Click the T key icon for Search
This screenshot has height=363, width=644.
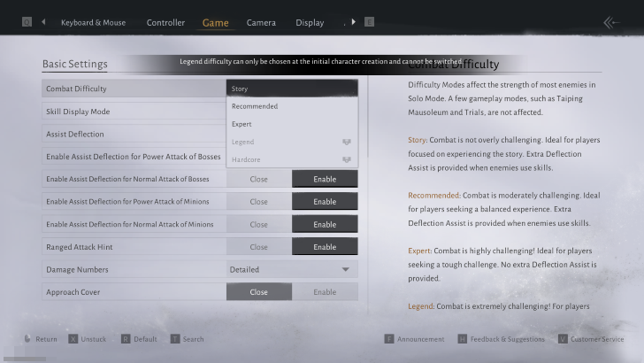point(175,339)
